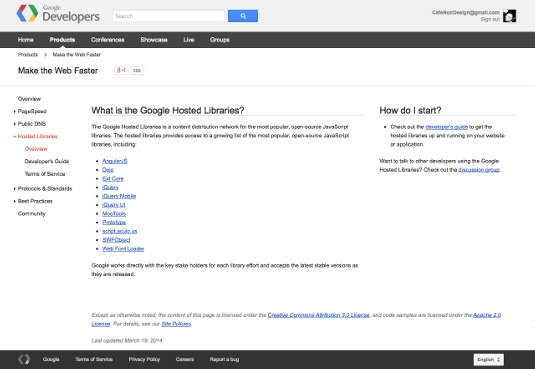Image resolution: width=535 pixels, height=369 pixels.
Task: Click the Products breadcrumb link
Action: 28,55
